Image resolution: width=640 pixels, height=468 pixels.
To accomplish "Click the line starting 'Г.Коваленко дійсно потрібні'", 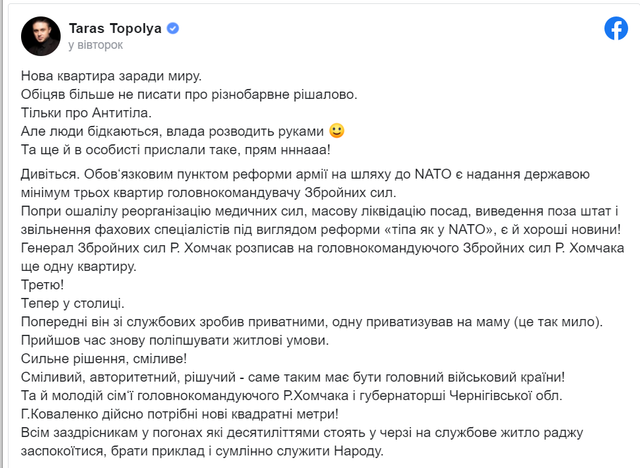I will tap(180, 414).
